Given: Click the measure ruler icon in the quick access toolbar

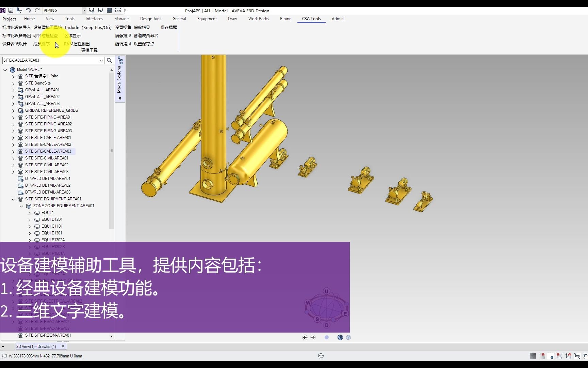Looking at the screenshot, I should point(118,10).
